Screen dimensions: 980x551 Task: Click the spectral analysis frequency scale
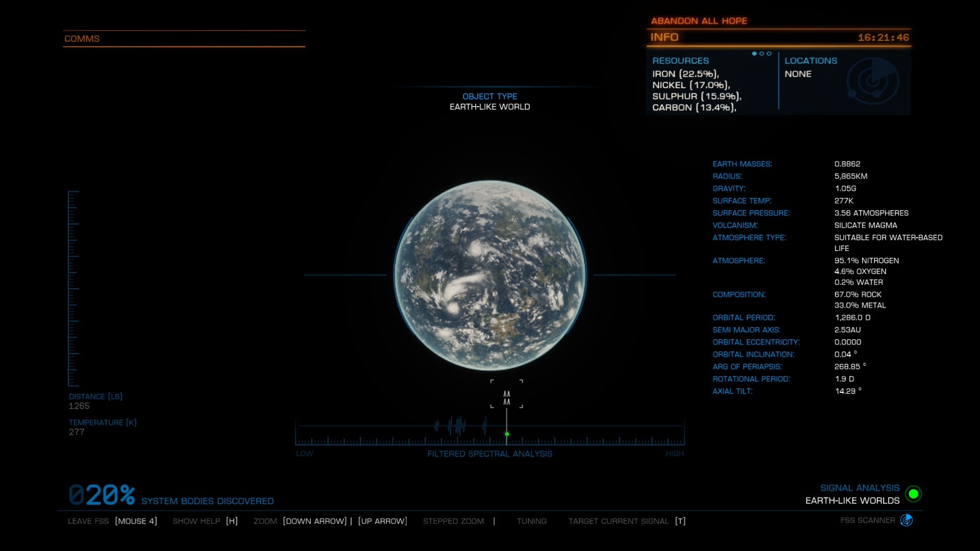coord(490,441)
